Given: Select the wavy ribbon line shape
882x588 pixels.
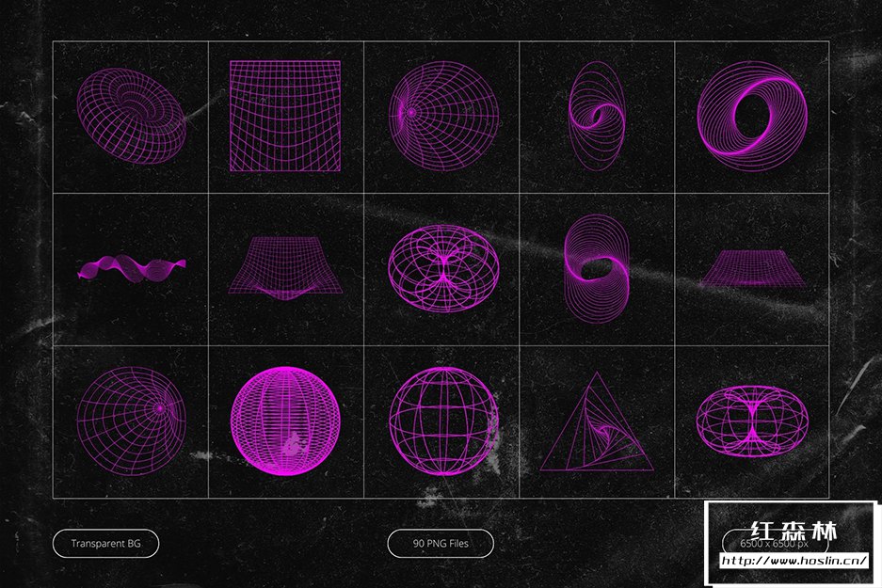Looking at the screenshot, I should click(132, 268).
